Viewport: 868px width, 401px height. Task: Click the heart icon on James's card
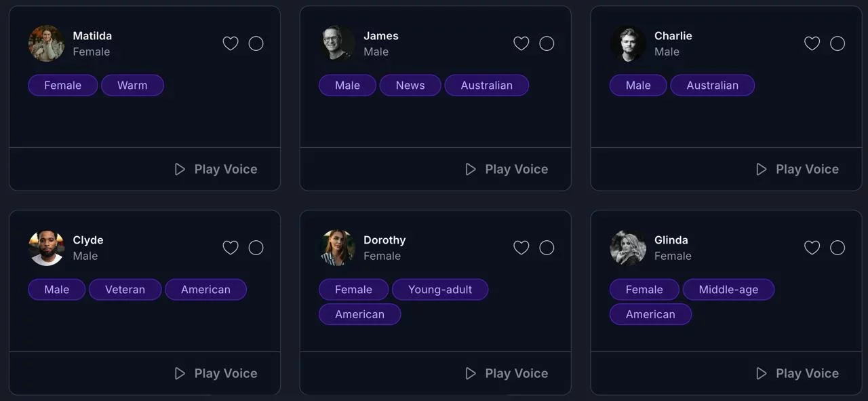(521, 43)
